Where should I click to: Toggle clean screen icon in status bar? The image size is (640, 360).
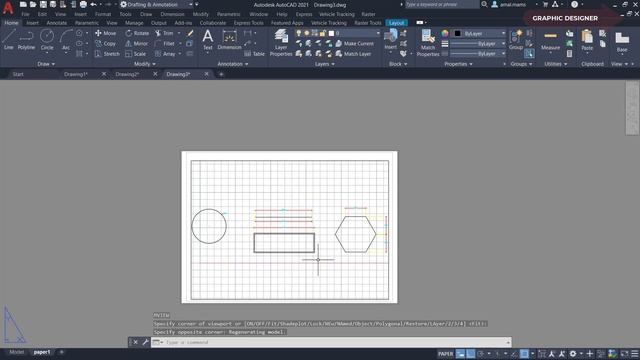point(624,353)
